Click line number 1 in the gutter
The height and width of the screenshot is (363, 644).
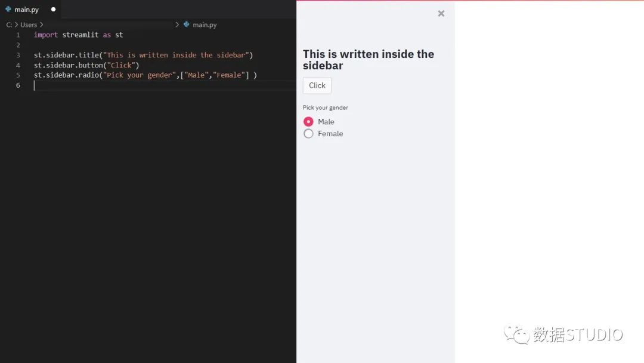(18, 35)
